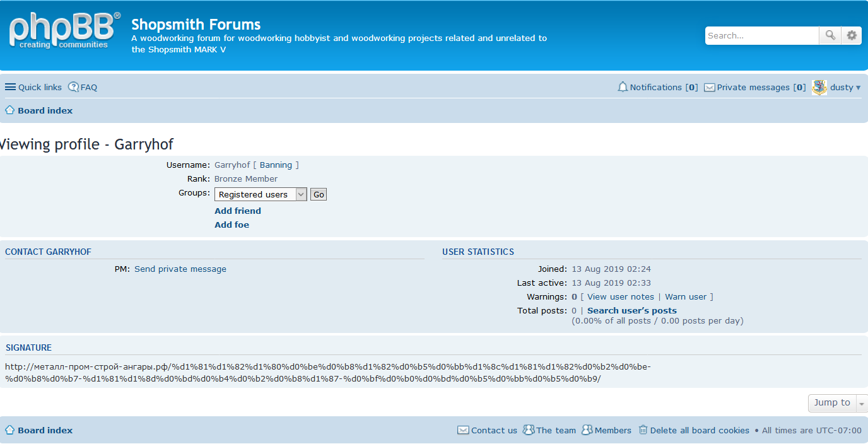The width and height of the screenshot is (868, 444).
Task: Click Send private message link
Action: 180,269
